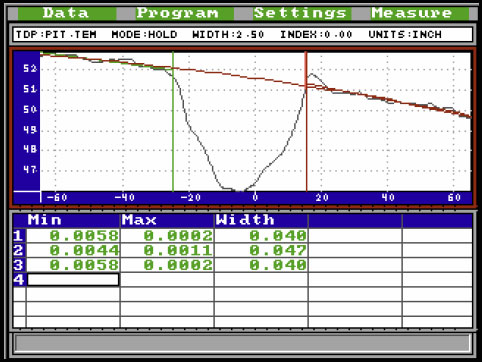Click y-axis label 47

coord(30,170)
